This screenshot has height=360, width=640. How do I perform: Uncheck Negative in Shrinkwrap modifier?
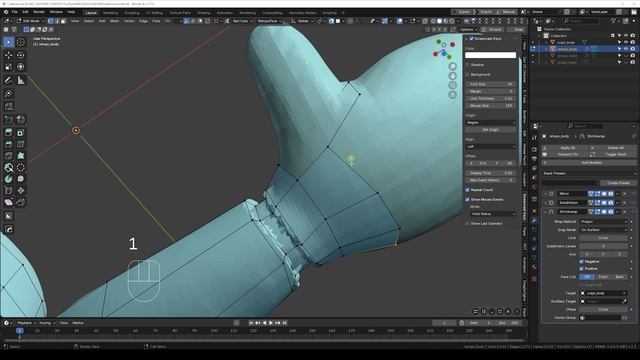[x=581, y=261]
